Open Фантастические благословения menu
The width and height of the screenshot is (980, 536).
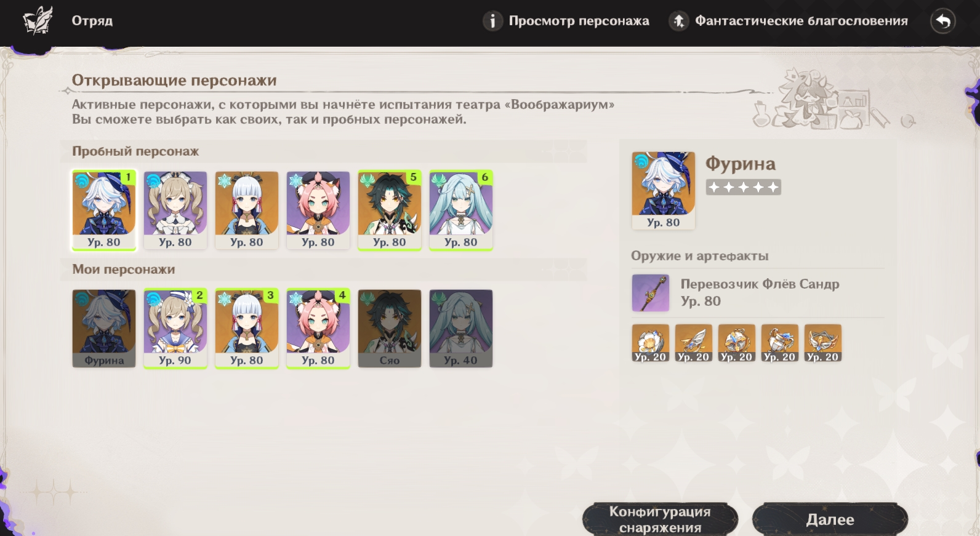tap(788, 21)
